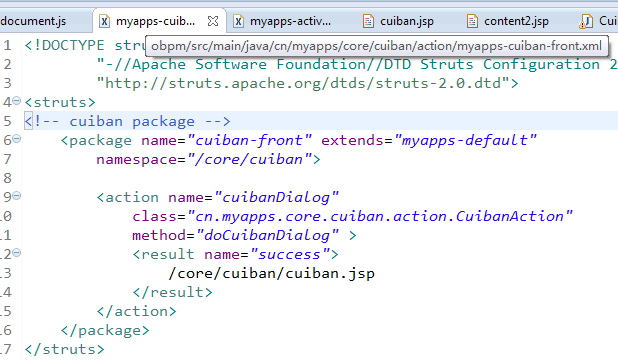Click the method value "doCuibanDialog"

pos(267,235)
